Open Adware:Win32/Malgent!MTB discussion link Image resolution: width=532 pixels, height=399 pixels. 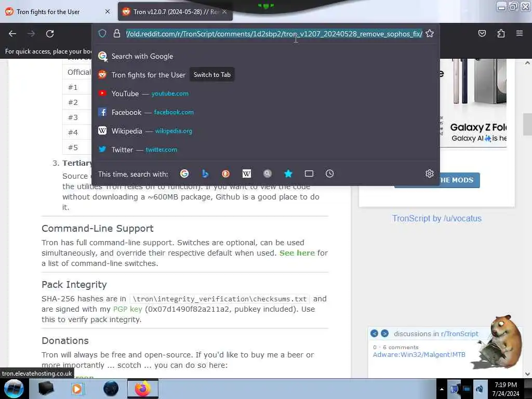click(x=419, y=354)
